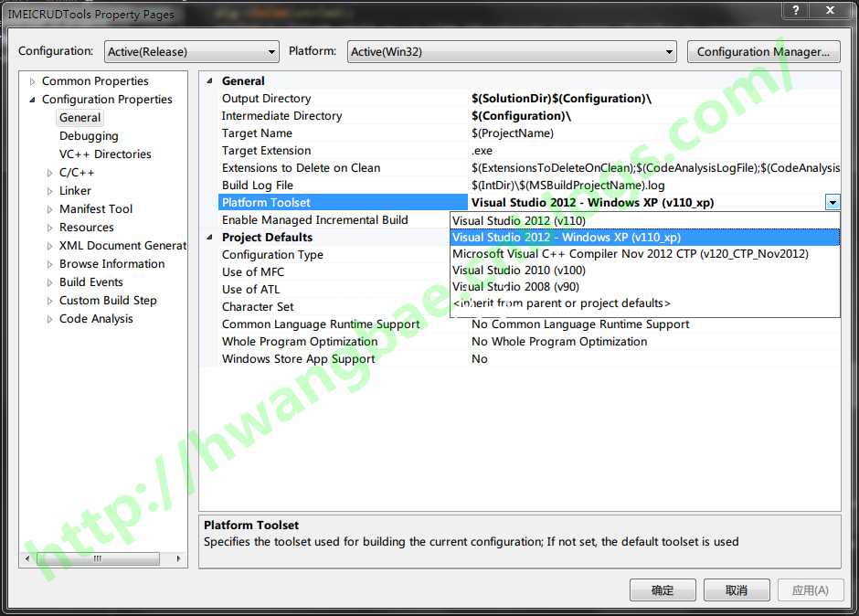Select the Platform Toolset property label
This screenshot has width=859, height=616.
point(343,203)
